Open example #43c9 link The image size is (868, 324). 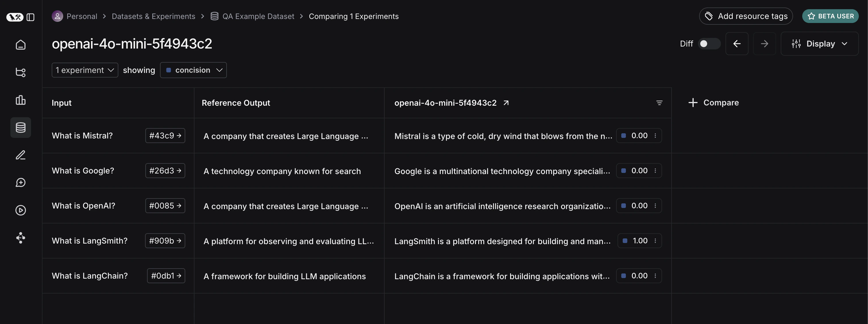point(165,136)
